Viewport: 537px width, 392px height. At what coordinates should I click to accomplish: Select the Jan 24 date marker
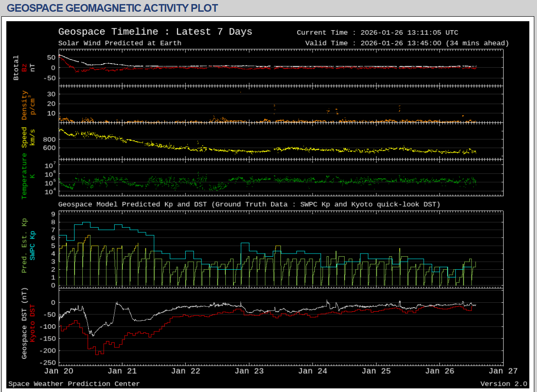coord(313,371)
